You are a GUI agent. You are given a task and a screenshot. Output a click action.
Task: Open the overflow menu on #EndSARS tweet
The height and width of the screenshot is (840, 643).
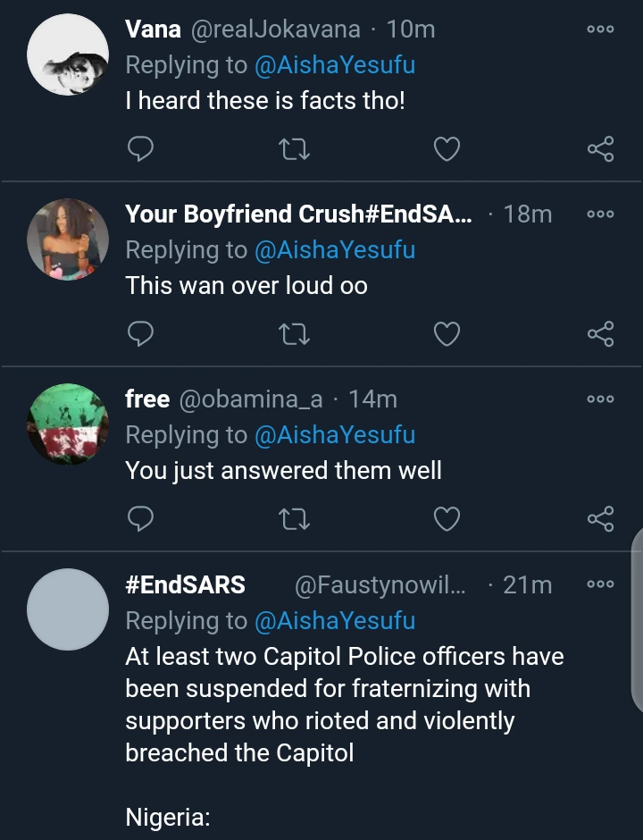[600, 584]
